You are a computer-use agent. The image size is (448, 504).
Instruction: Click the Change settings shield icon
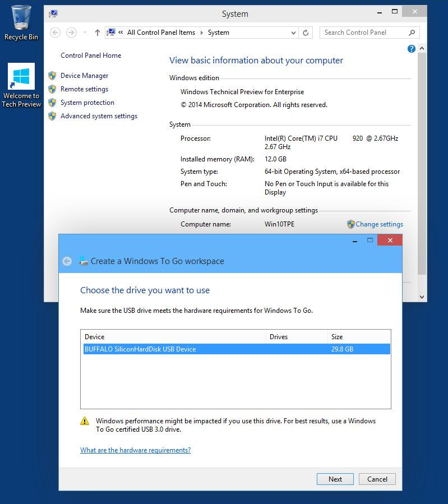click(350, 224)
